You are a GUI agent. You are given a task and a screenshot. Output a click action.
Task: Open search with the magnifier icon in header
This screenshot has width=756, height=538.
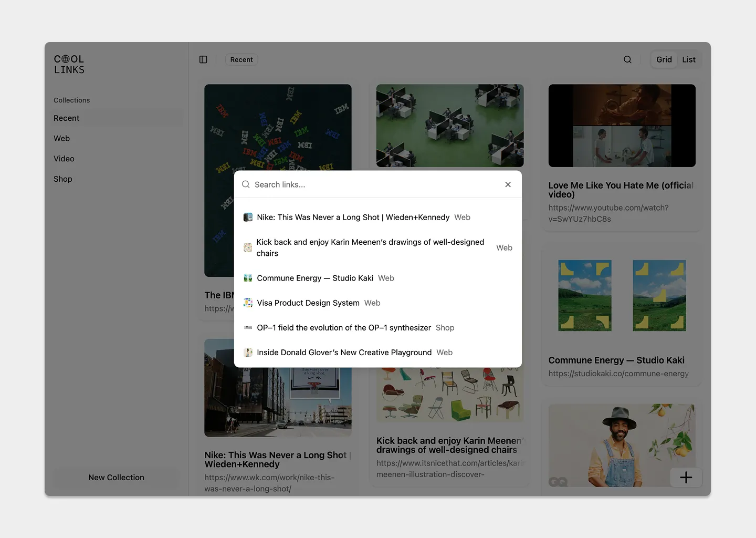pos(627,59)
